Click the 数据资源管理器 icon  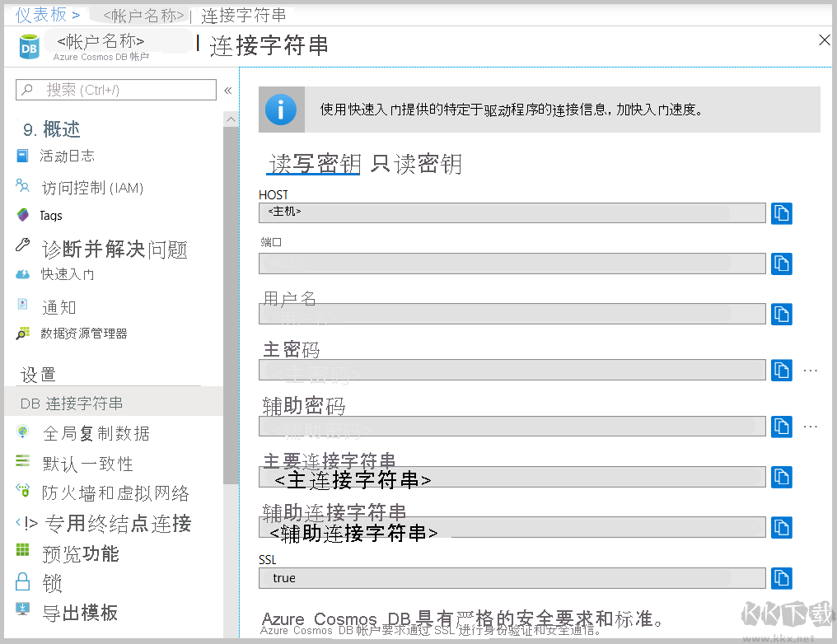click(22, 334)
